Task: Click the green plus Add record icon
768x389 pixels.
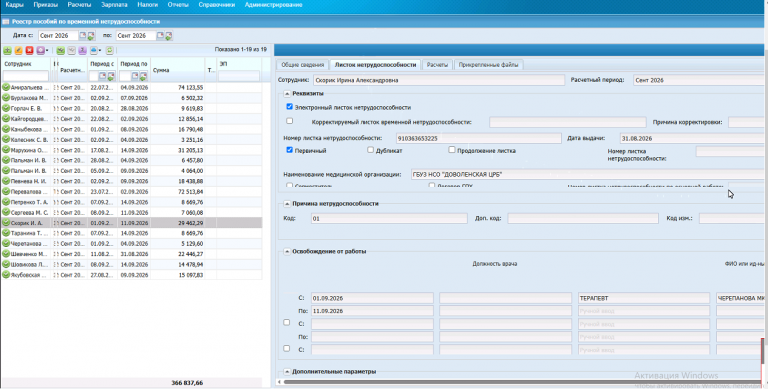Action: point(7,50)
